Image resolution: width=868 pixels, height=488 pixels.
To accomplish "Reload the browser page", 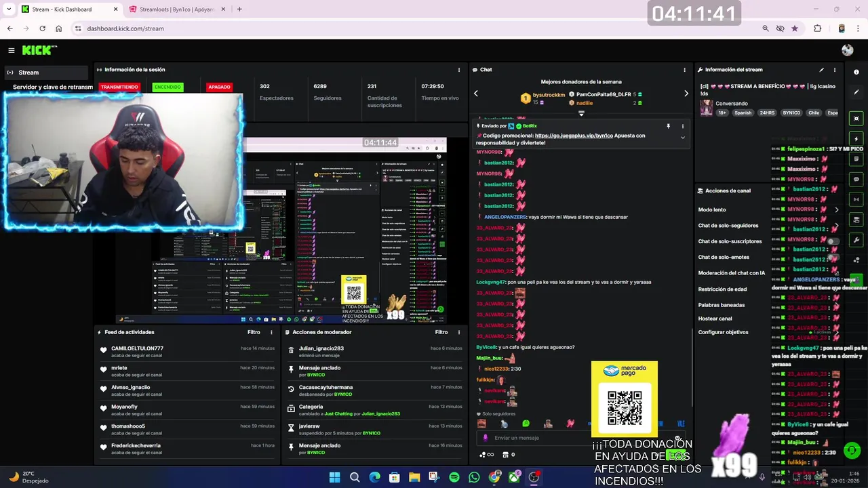I will 42,28.
